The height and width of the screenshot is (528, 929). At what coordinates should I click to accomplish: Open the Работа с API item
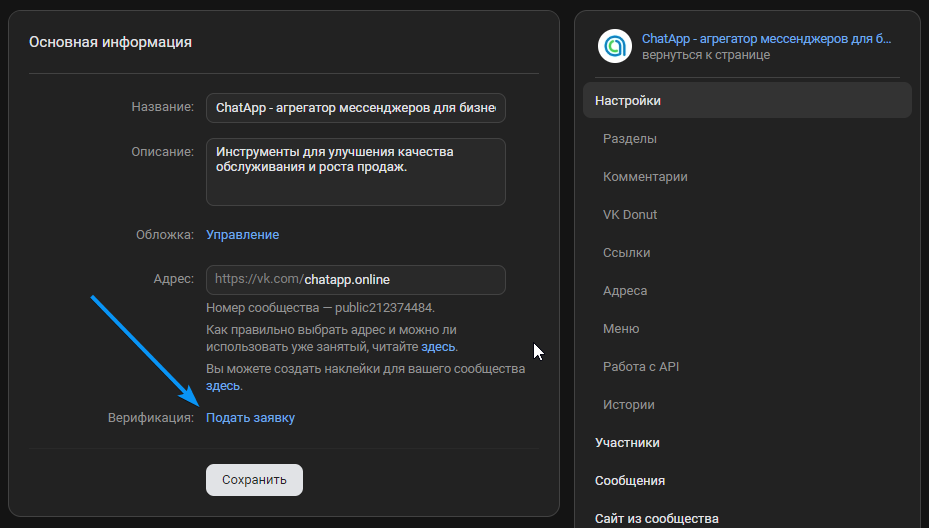(x=640, y=366)
